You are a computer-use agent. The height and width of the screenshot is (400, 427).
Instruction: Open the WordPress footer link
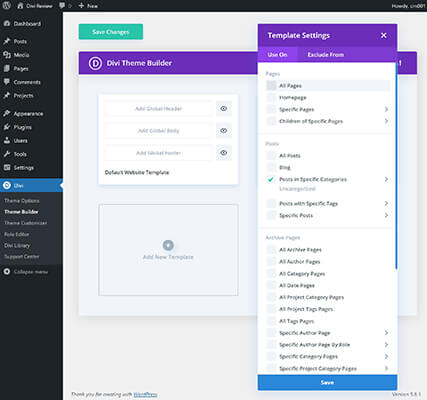click(145, 394)
